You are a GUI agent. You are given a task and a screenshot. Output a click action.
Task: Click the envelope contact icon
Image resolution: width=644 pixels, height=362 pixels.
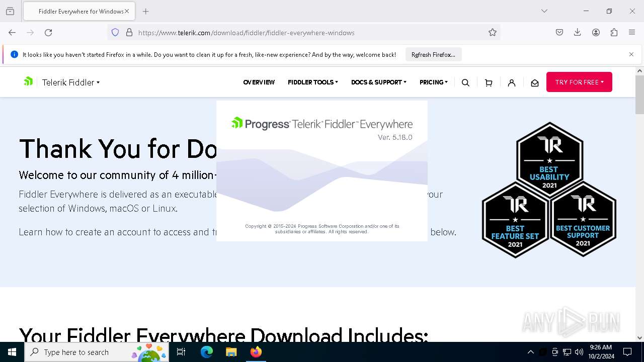[535, 82]
